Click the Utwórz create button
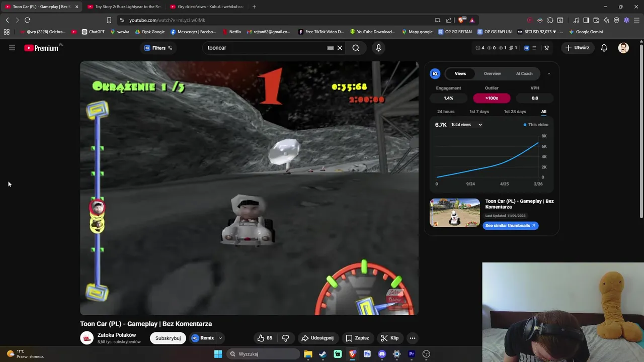This screenshot has height=362, width=644. [x=578, y=48]
